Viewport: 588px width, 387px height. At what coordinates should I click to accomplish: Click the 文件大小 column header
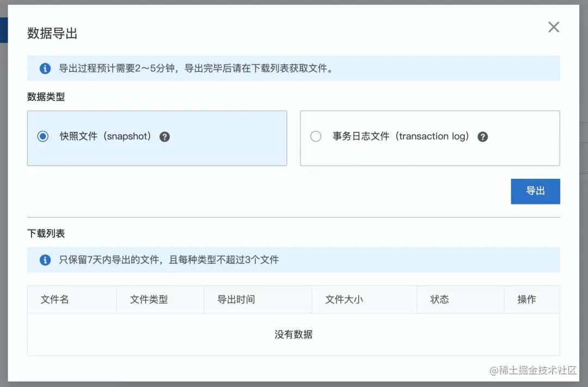pyautogui.click(x=364, y=300)
